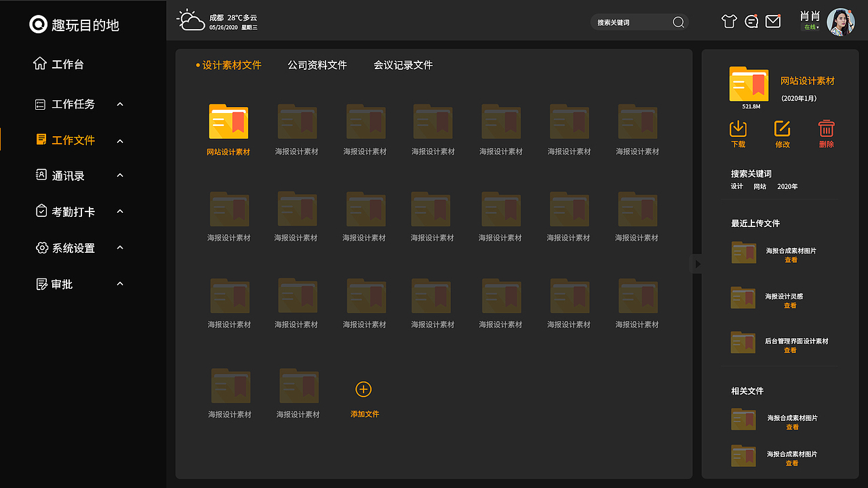Screen dimensions: 868x488
Task: Expand the 考勤打卡 chevron
Action: (120, 211)
